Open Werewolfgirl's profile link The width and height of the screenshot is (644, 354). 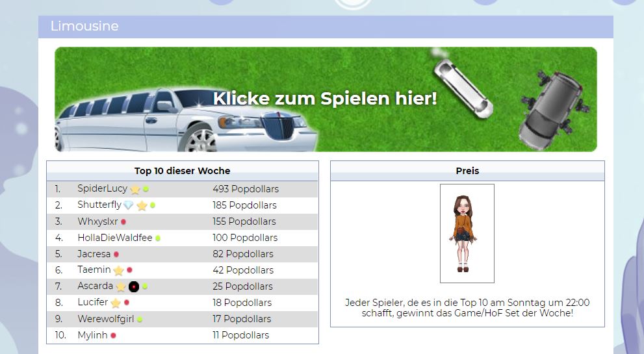click(x=105, y=319)
